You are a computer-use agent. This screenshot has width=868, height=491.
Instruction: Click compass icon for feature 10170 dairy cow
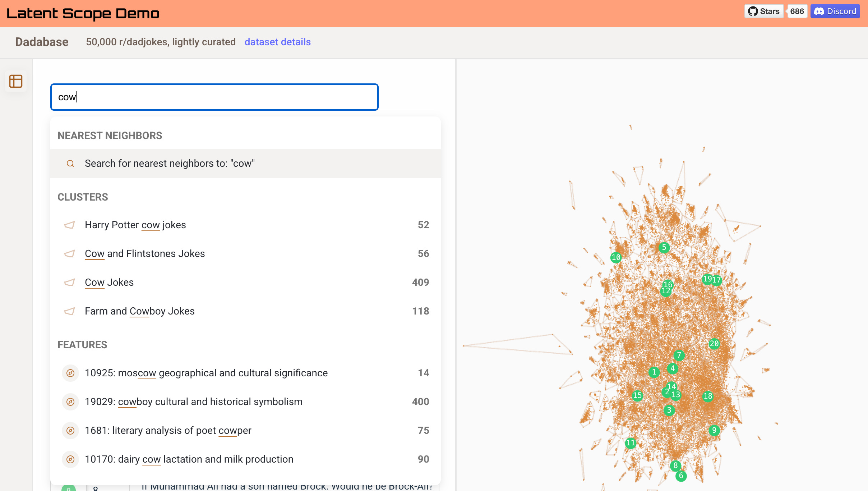click(70, 459)
